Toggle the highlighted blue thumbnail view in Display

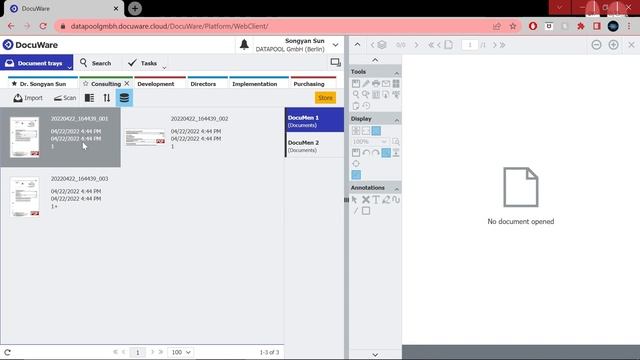point(376,131)
